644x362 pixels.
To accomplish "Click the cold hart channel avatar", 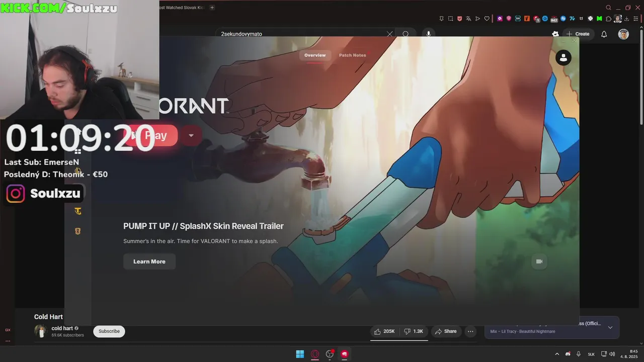I will point(41,331).
